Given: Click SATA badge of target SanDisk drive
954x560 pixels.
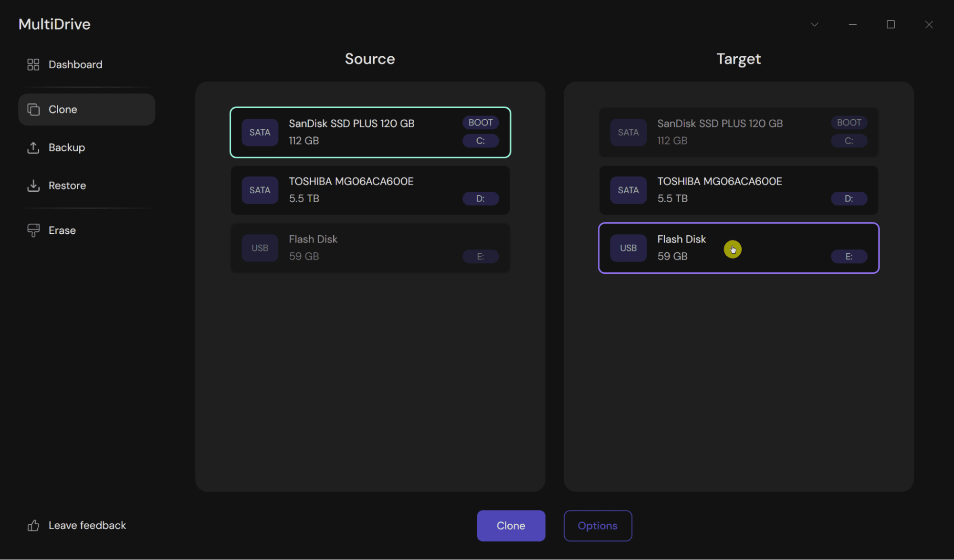Looking at the screenshot, I should (628, 132).
